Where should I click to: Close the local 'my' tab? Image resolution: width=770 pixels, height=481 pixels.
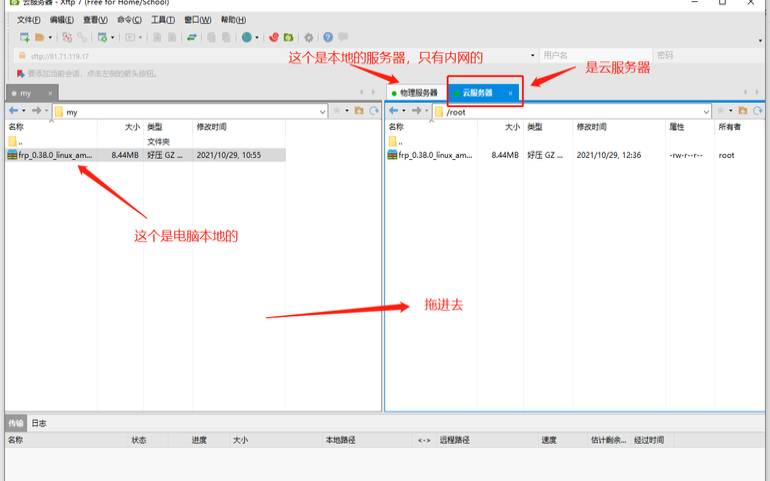tap(50, 93)
